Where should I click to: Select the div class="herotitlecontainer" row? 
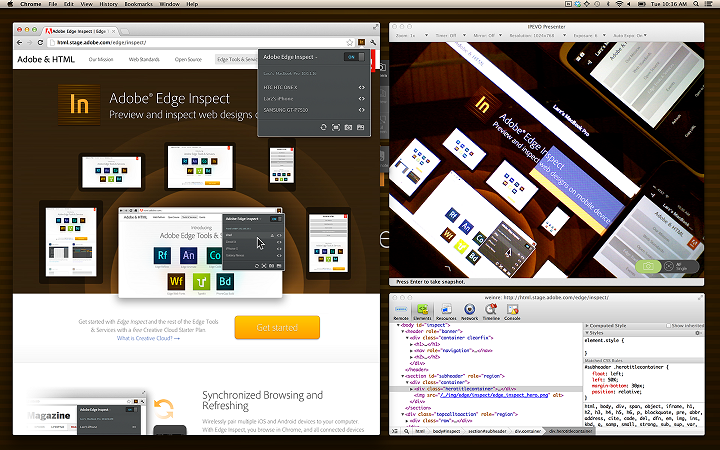pos(486,389)
